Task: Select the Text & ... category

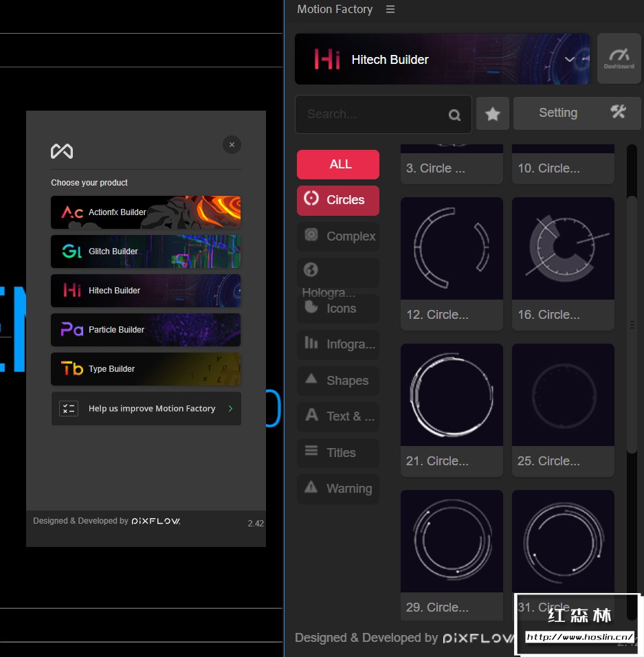Action: pyautogui.click(x=338, y=417)
